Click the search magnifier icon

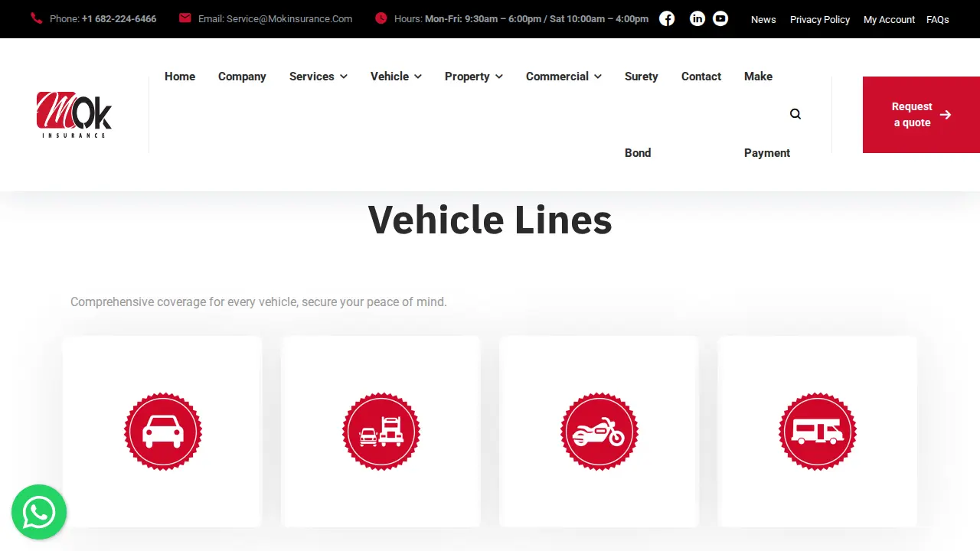coord(795,114)
